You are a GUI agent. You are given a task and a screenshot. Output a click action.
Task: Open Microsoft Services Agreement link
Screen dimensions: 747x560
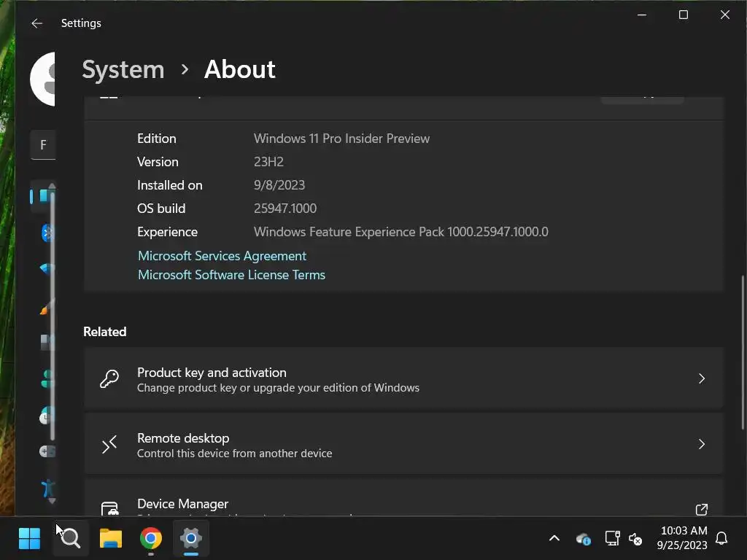coord(222,256)
